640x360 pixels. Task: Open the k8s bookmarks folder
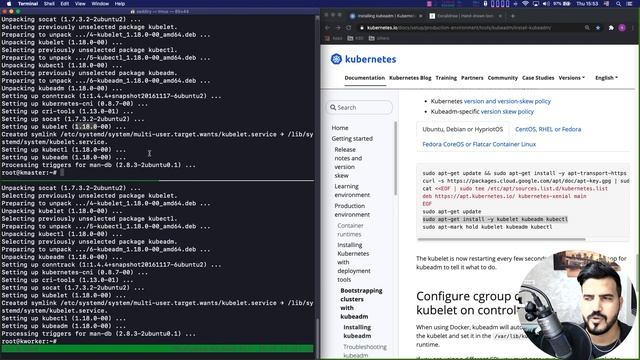click(355, 38)
